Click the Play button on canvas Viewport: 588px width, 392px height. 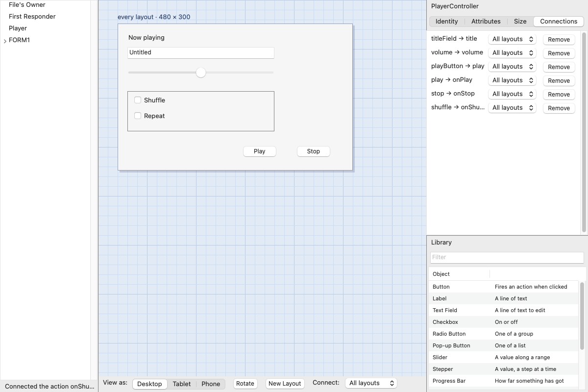[260, 151]
